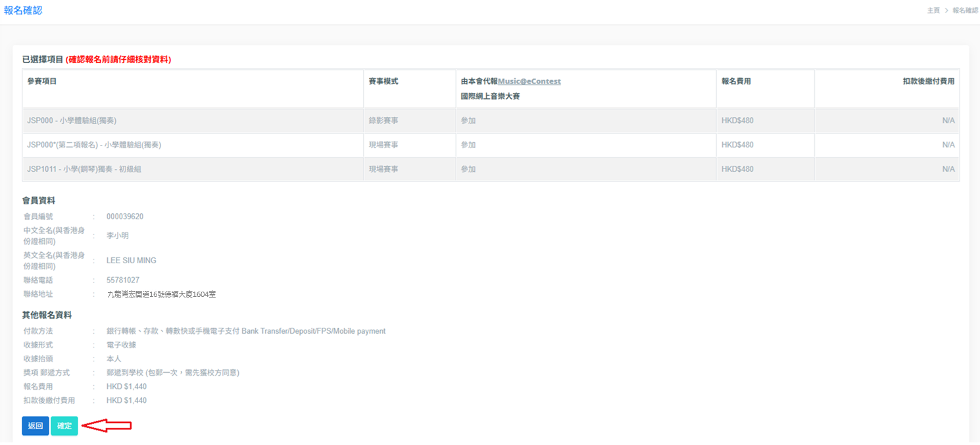Click the 報名確認 page heading
980x445 pixels.
click(x=23, y=11)
